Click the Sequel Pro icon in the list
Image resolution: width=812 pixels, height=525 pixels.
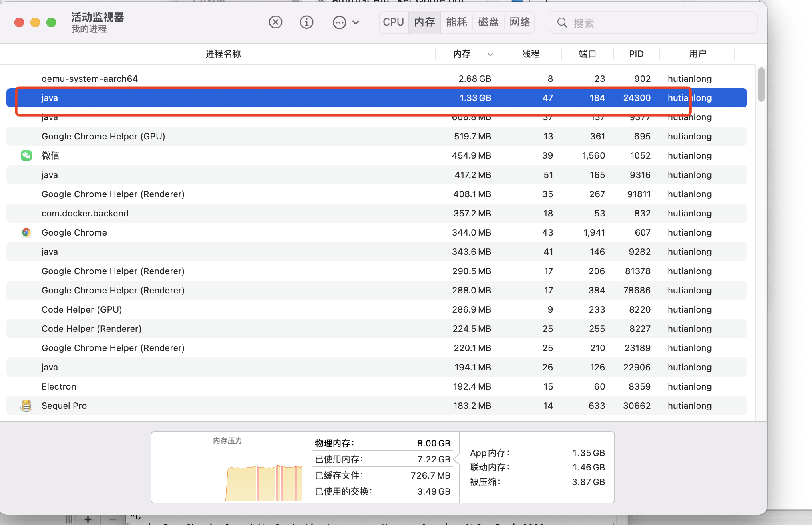(26, 406)
